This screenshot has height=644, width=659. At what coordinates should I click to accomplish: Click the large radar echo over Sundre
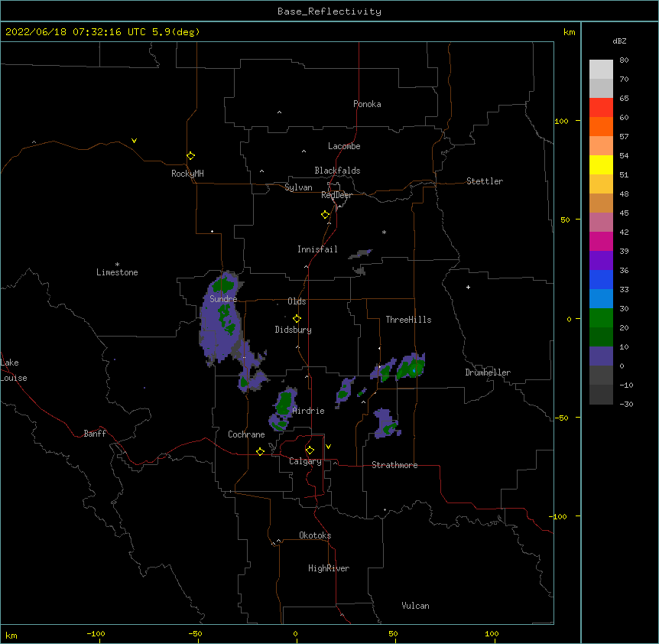pyautogui.click(x=220, y=318)
